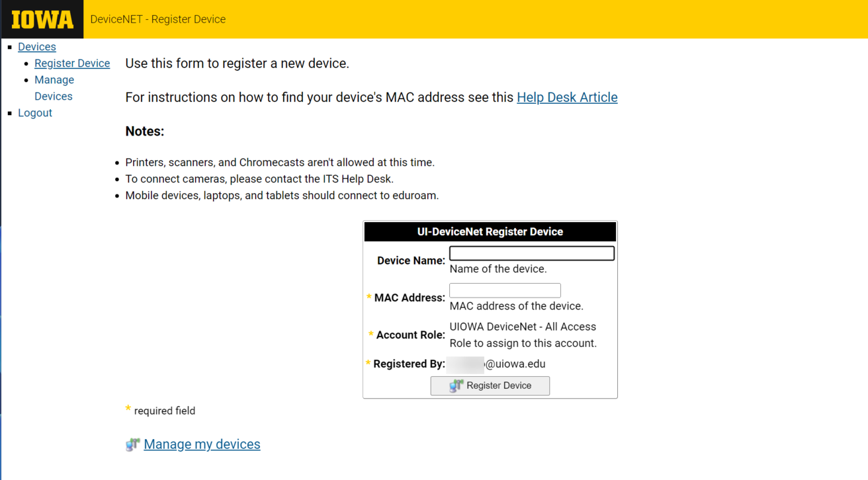Follow the Manage my devices link

click(202, 444)
